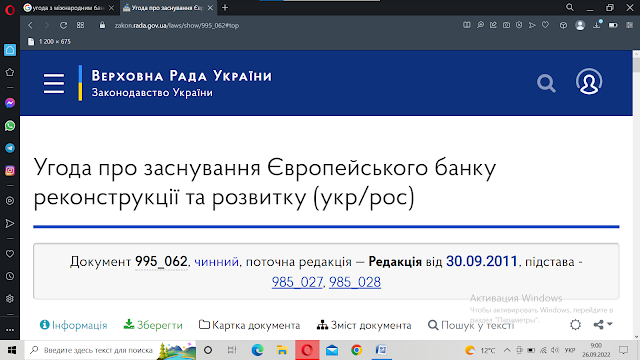This screenshot has height=360, width=640.
Task: Click the Зберегти download link
Action: coord(153,325)
